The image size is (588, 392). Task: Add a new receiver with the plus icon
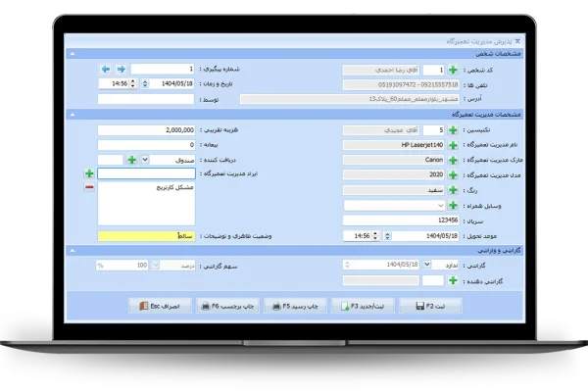(131, 159)
